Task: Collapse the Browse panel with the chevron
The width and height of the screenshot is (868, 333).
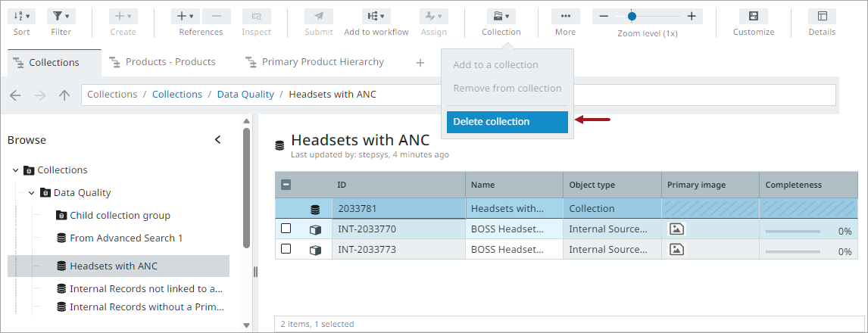Action: point(218,140)
